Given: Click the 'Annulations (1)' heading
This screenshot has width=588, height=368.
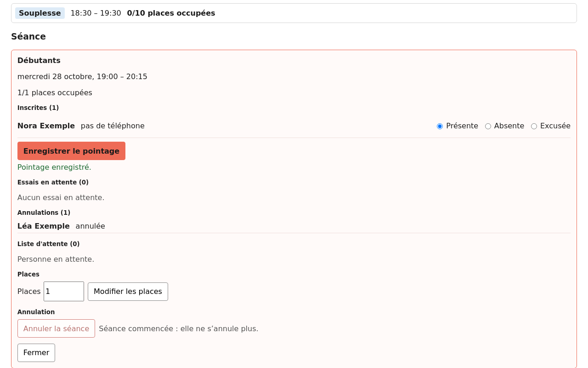Looking at the screenshot, I should pyautogui.click(x=44, y=213).
